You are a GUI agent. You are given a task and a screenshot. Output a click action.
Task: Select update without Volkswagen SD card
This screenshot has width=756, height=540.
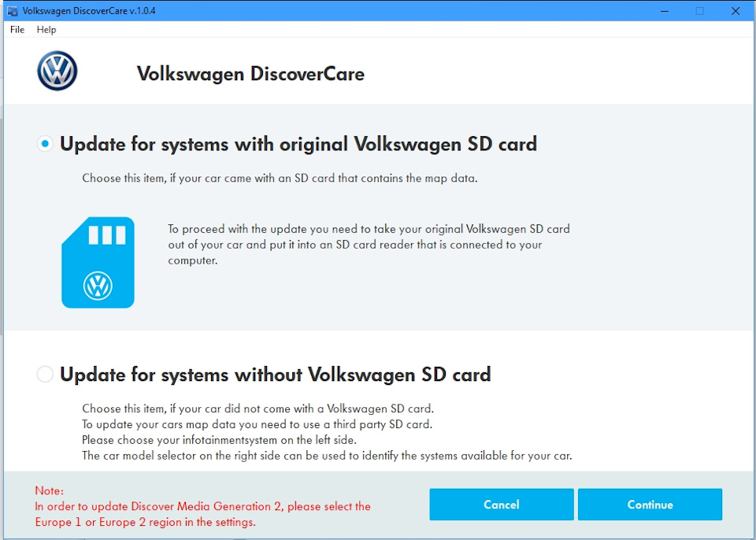45,374
